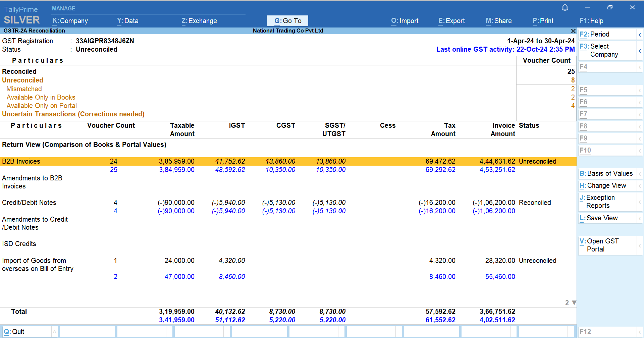Restore down the TallyPrime window
The height and width of the screenshot is (338, 644).
[x=610, y=7]
